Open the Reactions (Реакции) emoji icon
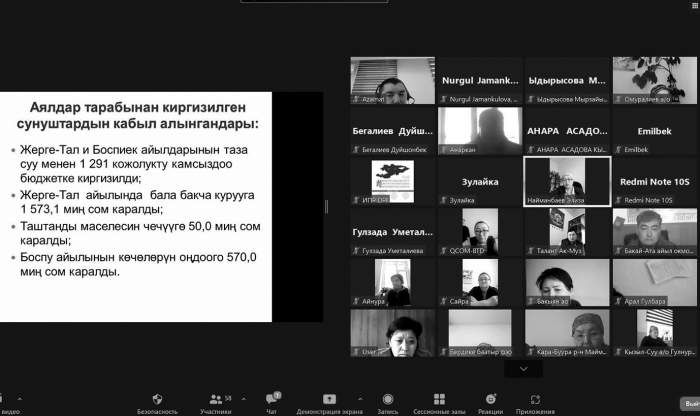This screenshot has width=700, height=416. click(x=490, y=398)
